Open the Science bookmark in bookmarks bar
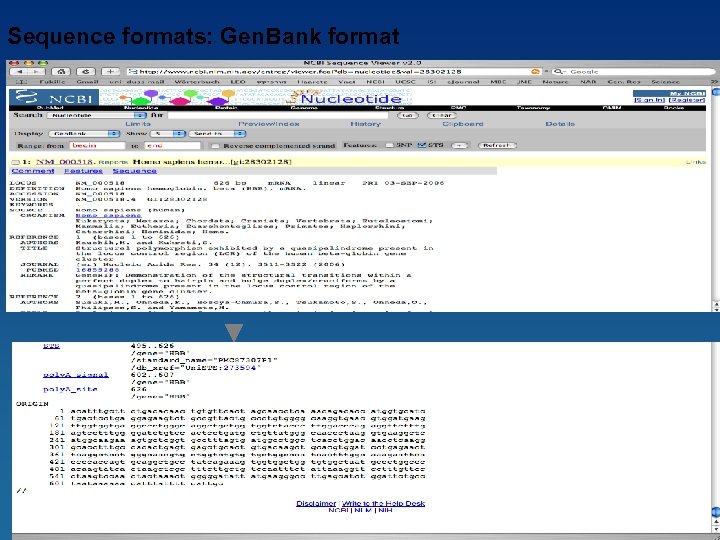 point(665,82)
